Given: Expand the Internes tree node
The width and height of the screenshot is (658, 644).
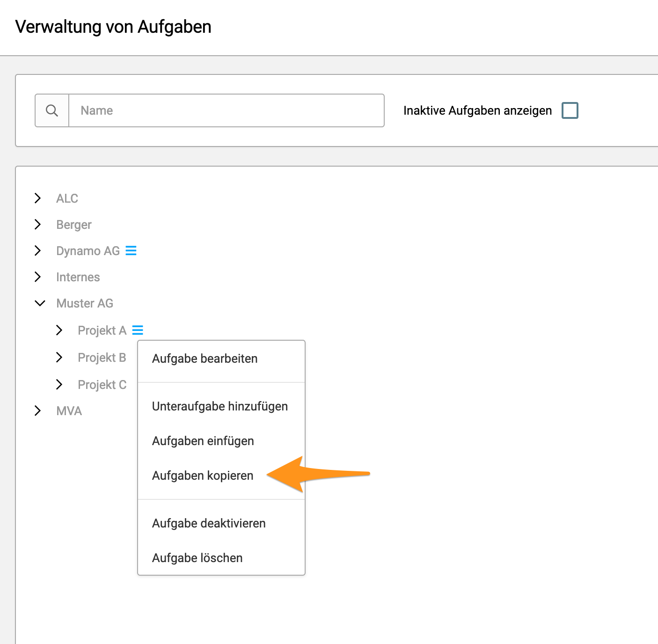Looking at the screenshot, I should pyautogui.click(x=38, y=277).
